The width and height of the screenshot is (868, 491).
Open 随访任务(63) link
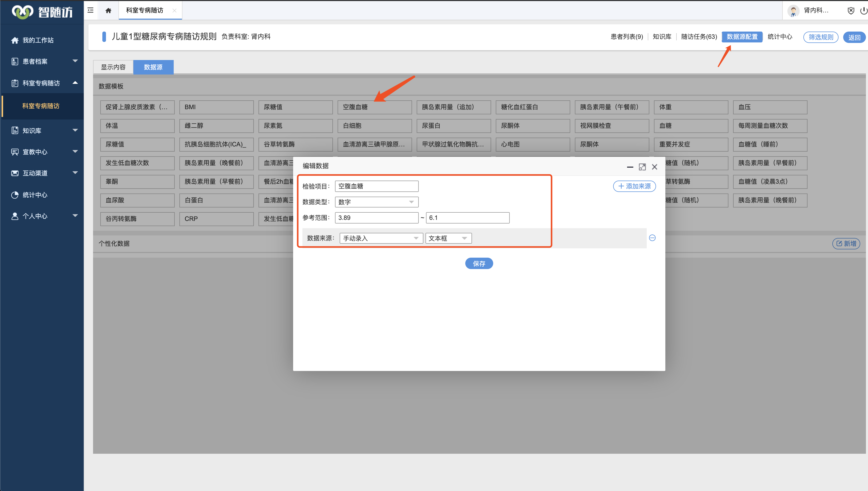pos(699,36)
